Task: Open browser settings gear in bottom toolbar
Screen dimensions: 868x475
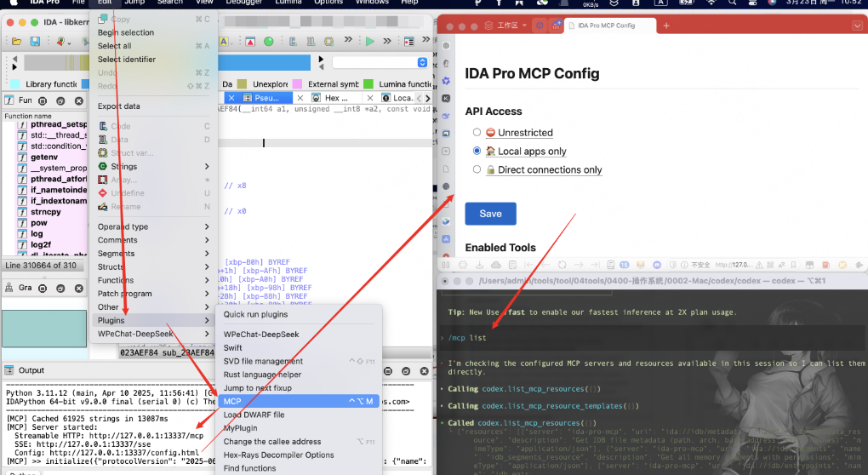Action: pyautogui.click(x=463, y=266)
